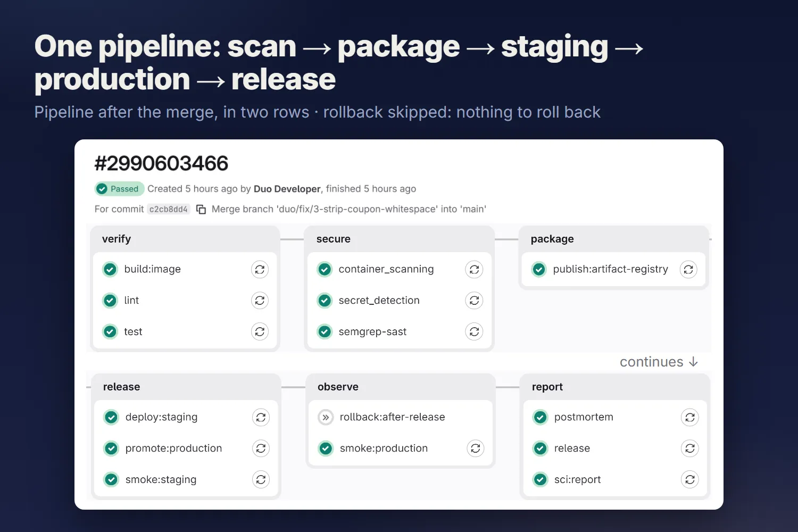
Task: Open the smoke:production job name
Action: (x=384, y=448)
